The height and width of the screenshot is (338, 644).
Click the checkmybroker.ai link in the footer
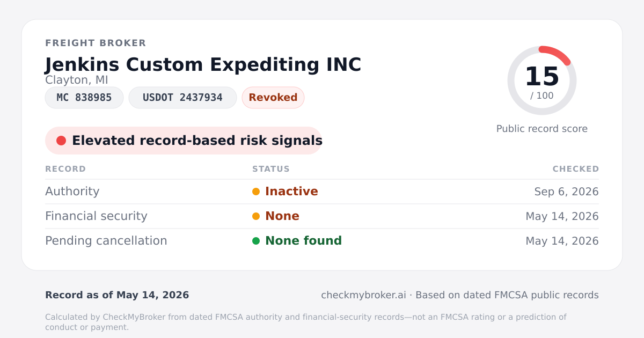point(363,295)
